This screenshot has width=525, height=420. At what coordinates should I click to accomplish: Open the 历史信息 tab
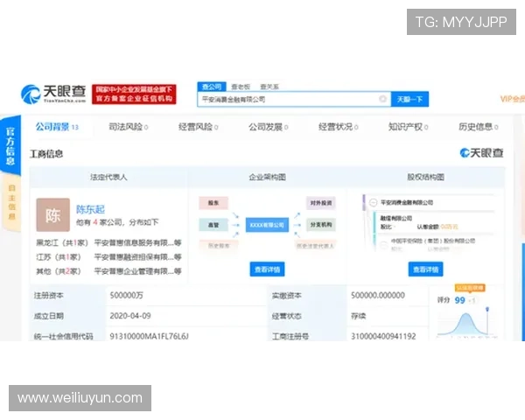(478, 127)
